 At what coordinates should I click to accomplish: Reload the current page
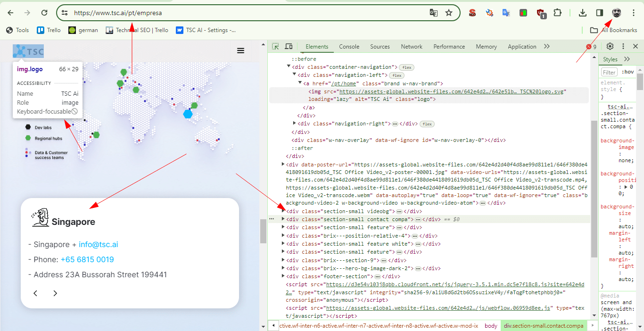(x=44, y=13)
